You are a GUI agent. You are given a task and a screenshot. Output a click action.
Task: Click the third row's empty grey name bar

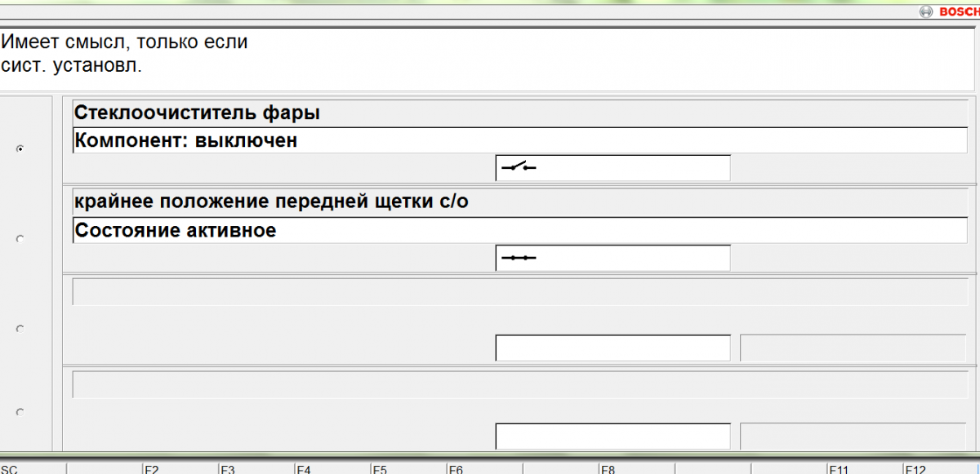coord(520,291)
